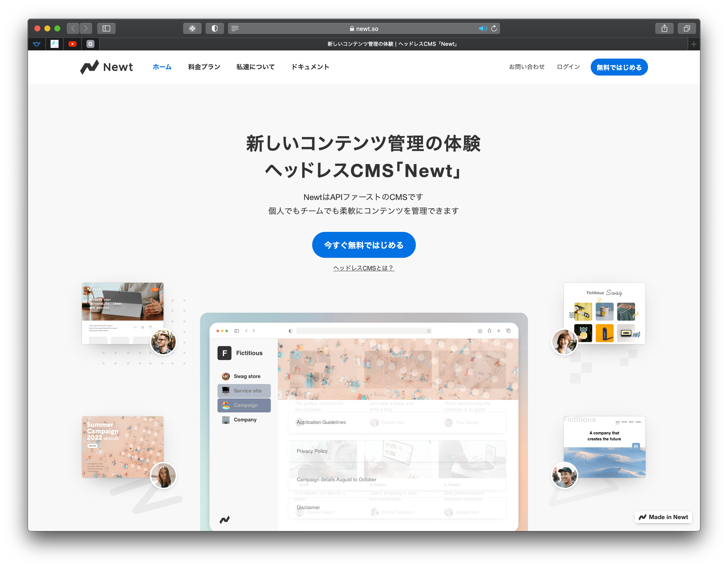Click the long-haired woman avatar by Summer Campaign

tap(163, 475)
